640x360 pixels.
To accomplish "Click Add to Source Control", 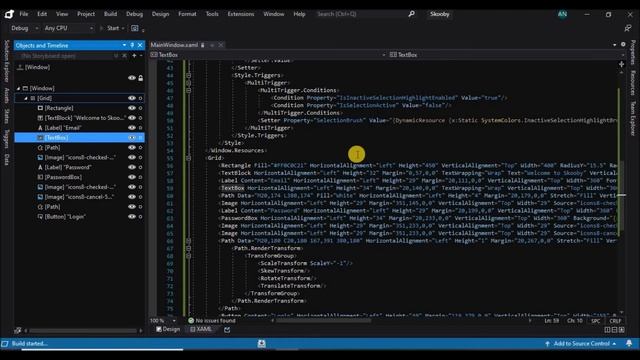I will pos(581,344).
